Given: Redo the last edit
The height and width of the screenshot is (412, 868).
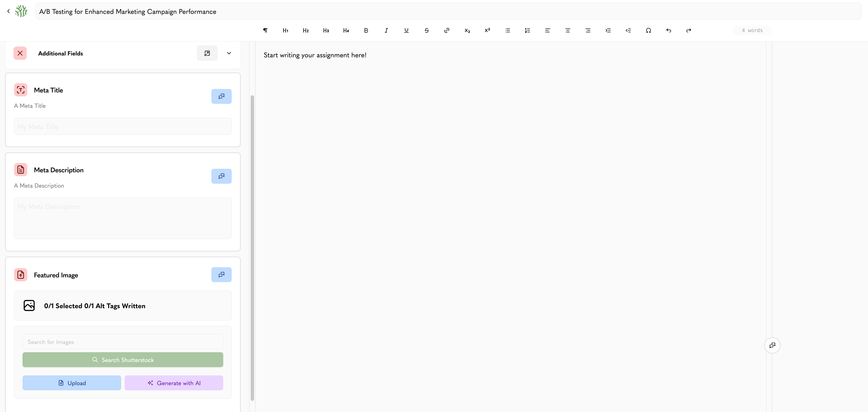Looking at the screenshot, I should click(x=689, y=30).
